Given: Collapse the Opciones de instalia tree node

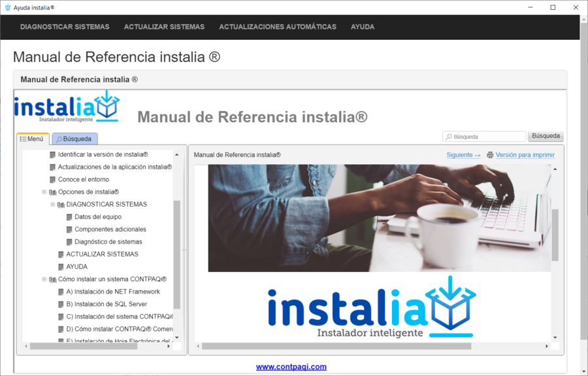Looking at the screenshot, I should click(44, 192).
